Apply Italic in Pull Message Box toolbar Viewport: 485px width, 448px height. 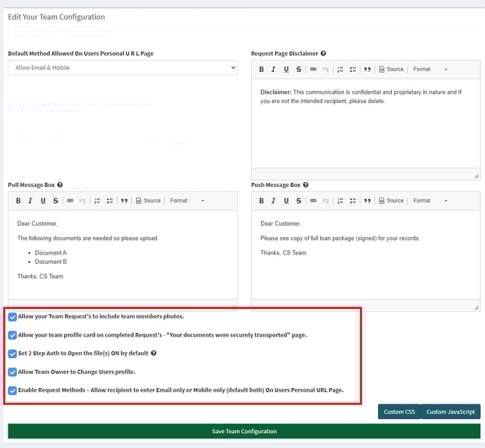(x=30, y=201)
